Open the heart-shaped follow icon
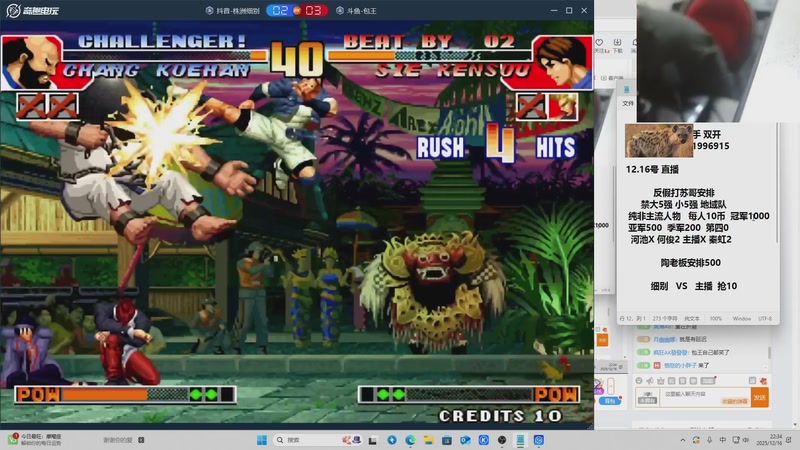The height and width of the screenshot is (450, 800). (x=599, y=42)
